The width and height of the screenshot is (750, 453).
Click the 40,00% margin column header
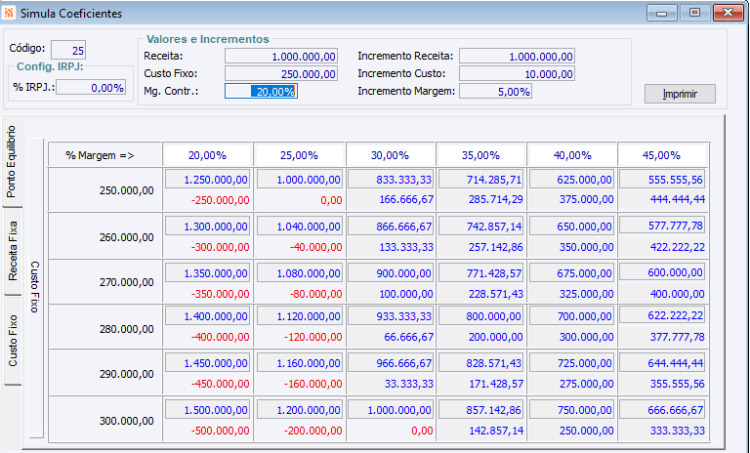pos(572,155)
